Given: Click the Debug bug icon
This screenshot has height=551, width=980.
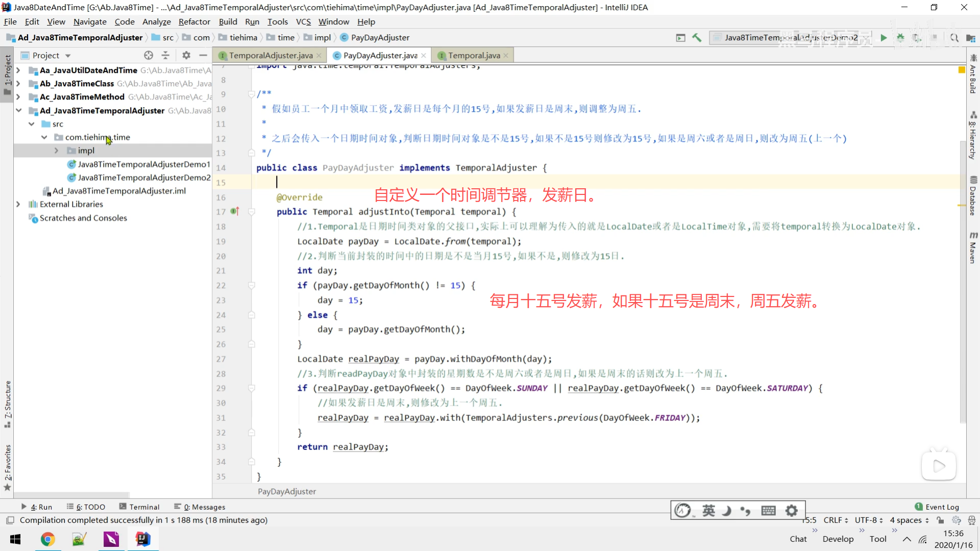Looking at the screenshot, I should (900, 38).
